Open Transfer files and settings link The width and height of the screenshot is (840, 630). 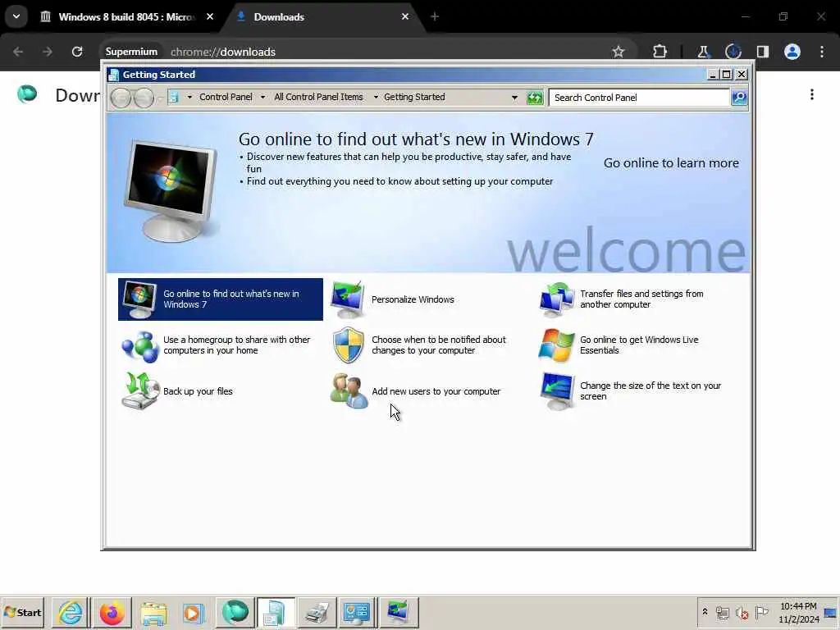pyautogui.click(x=641, y=299)
